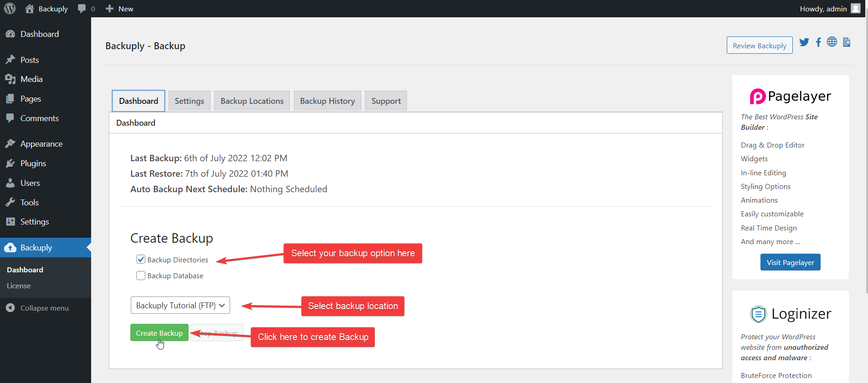Click the globe website icon
The image size is (868, 383).
pyautogui.click(x=832, y=42)
